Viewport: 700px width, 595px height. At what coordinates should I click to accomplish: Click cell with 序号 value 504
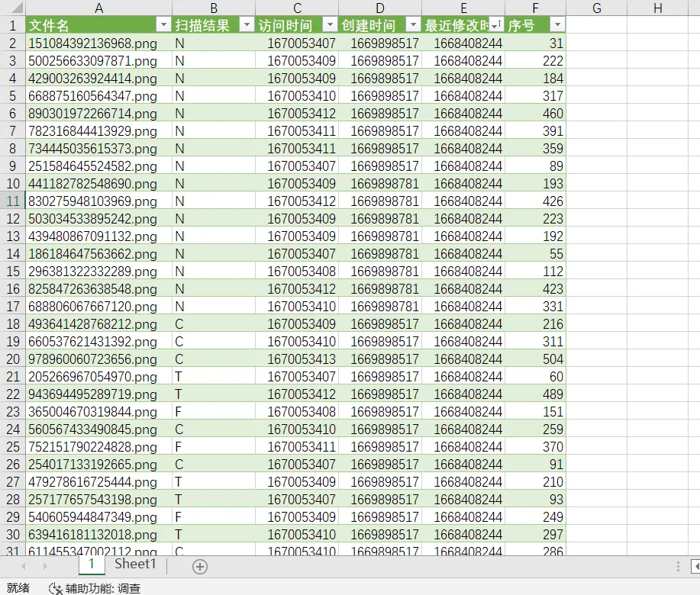[534, 359]
